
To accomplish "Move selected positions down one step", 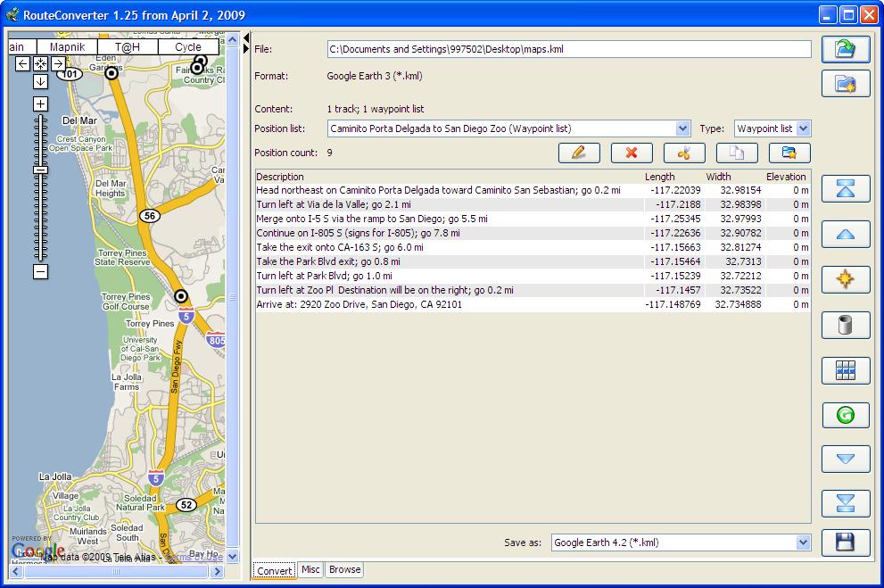I will tap(845, 459).
